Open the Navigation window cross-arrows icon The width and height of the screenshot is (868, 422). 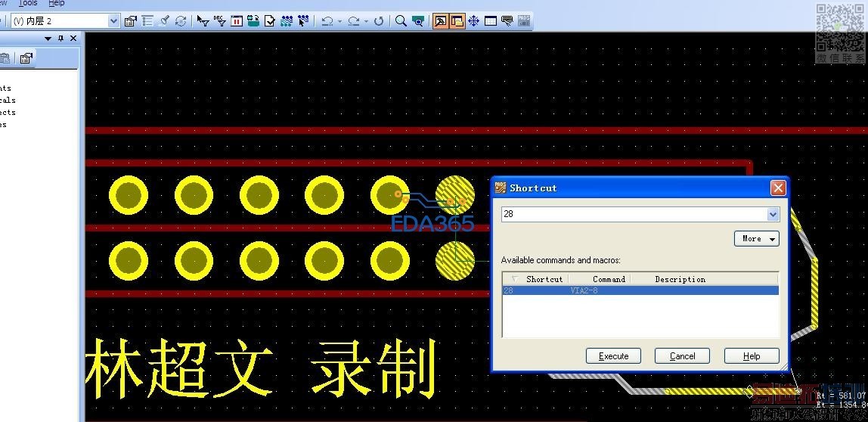pyautogui.click(x=473, y=21)
